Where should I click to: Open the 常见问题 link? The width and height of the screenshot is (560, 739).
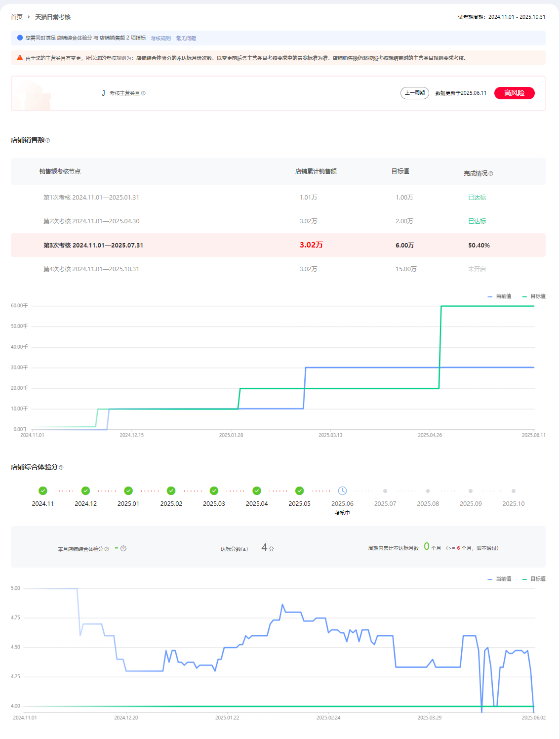coord(186,39)
